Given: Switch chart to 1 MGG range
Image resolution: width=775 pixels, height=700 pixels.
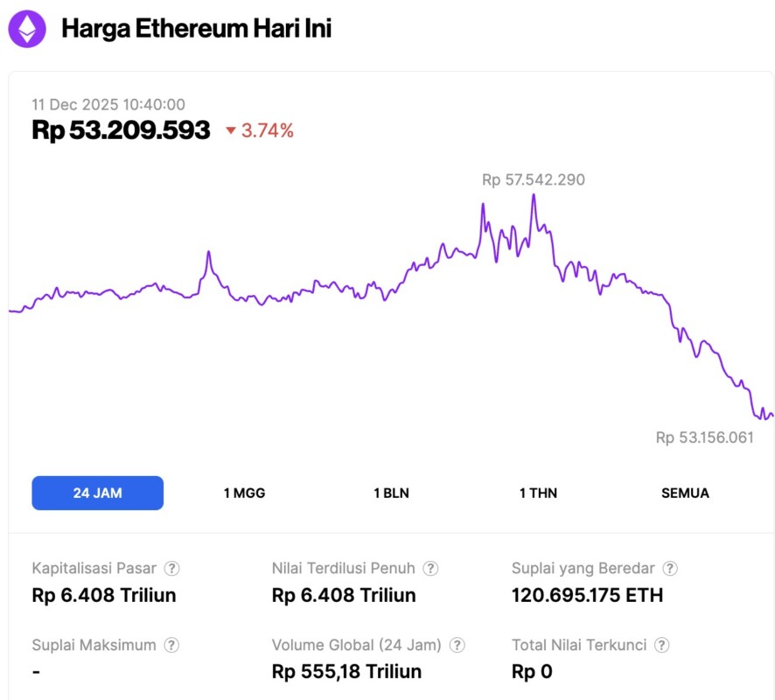Looking at the screenshot, I should pyautogui.click(x=244, y=493).
